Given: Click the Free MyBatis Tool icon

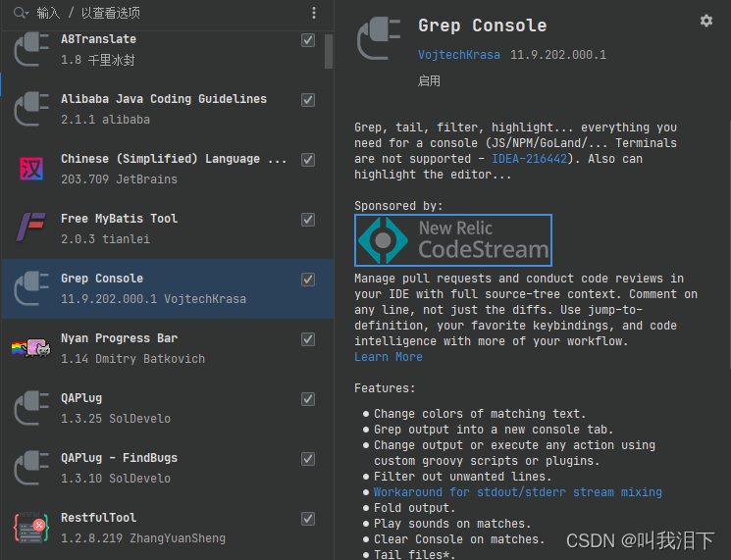Looking at the screenshot, I should pos(31,229).
